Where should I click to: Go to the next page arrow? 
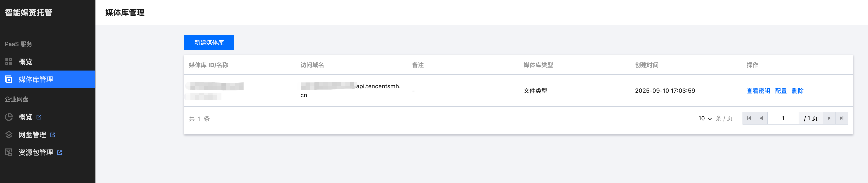829,118
